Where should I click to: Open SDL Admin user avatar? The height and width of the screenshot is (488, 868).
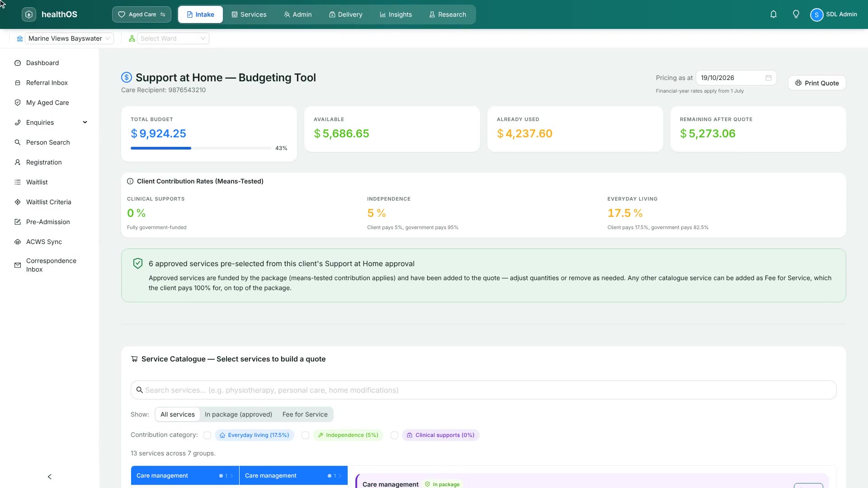tap(816, 15)
